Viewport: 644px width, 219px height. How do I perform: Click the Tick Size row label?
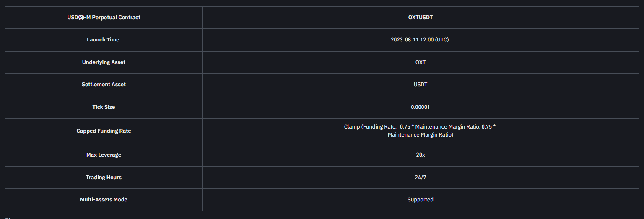pyautogui.click(x=104, y=107)
